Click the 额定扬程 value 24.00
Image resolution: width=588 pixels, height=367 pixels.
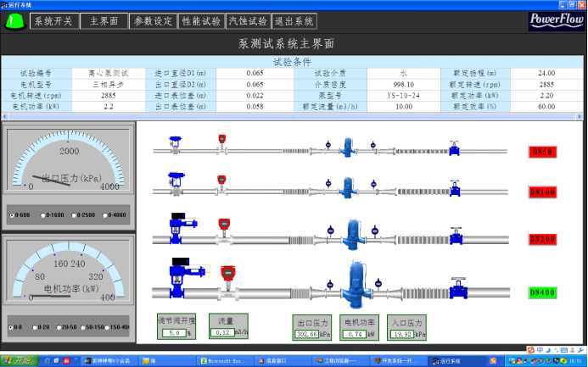pyautogui.click(x=546, y=74)
